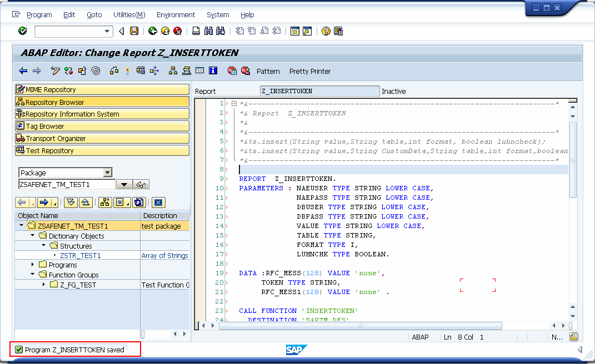This screenshot has width=595, height=364.
Task: Collapse the Structures node
Action: point(44,245)
